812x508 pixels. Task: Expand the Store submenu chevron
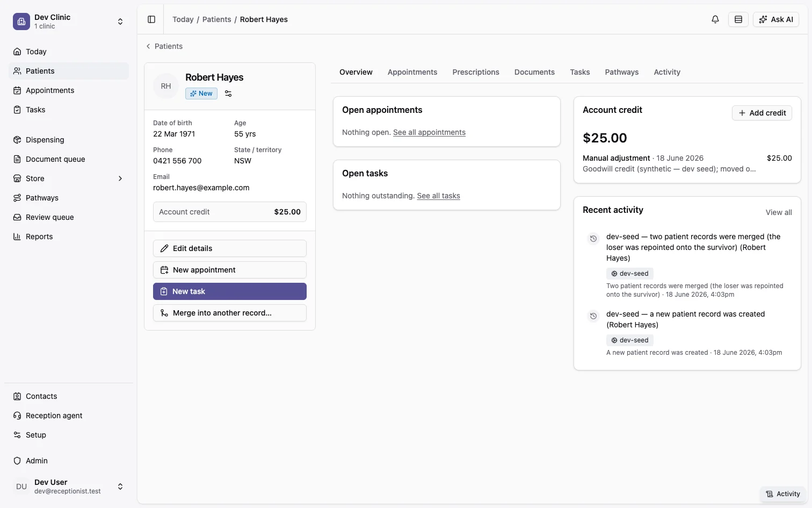point(120,178)
